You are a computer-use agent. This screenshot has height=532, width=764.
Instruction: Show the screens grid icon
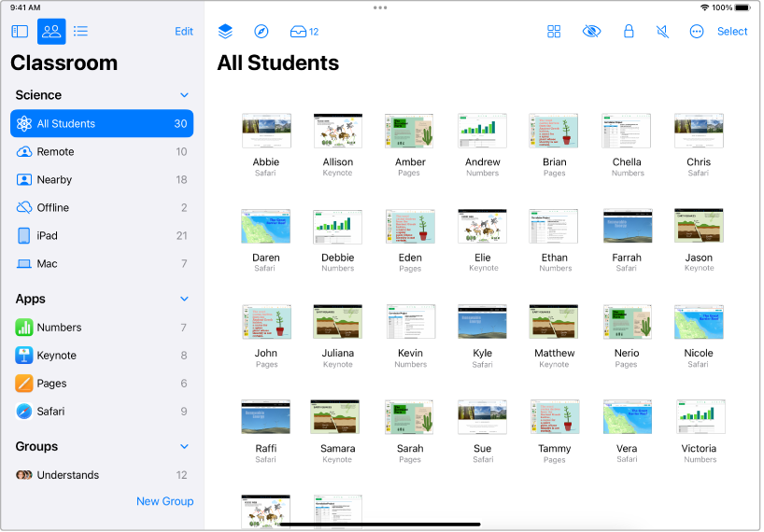click(x=554, y=32)
